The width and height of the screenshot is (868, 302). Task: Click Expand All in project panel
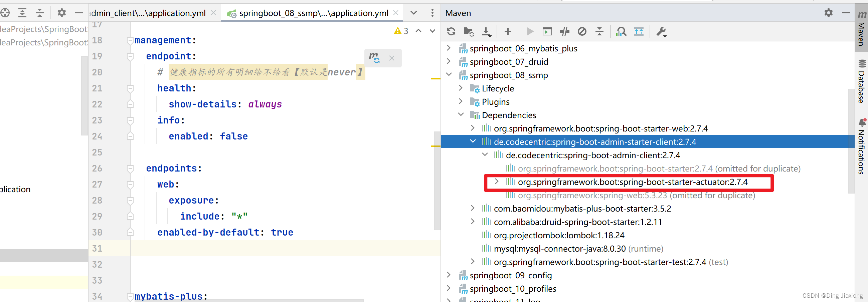22,13
